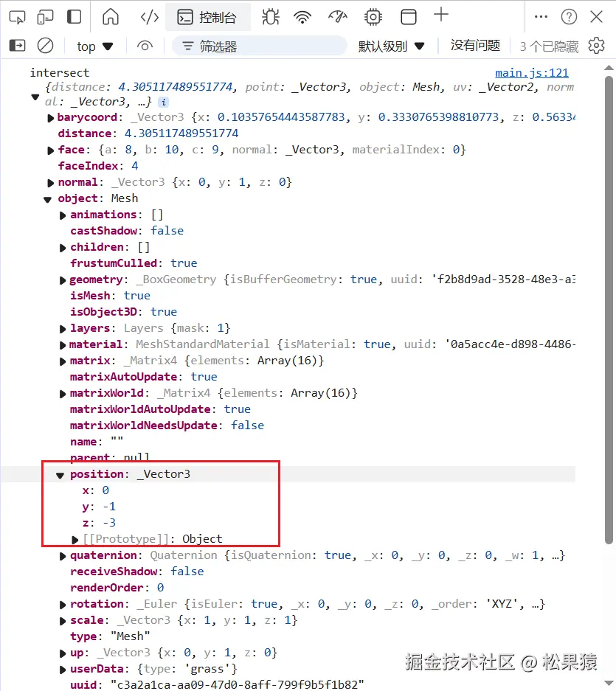Toggle the console sidebar panel
The height and width of the screenshot is (691, 616).
click(x=16, y=46)
